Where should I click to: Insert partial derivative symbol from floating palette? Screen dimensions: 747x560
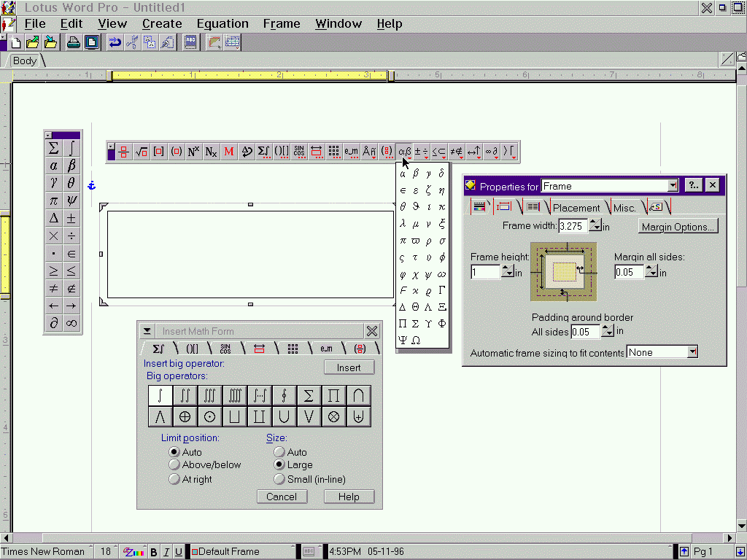53,323
